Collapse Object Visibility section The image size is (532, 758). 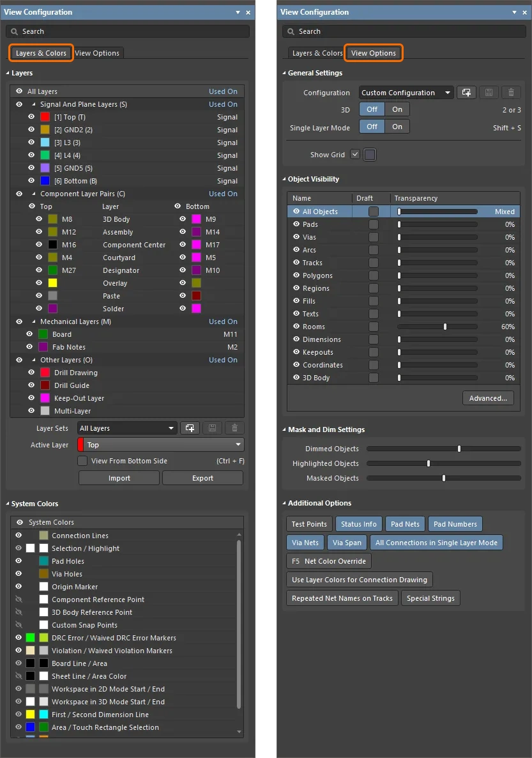tap(284, 180)
